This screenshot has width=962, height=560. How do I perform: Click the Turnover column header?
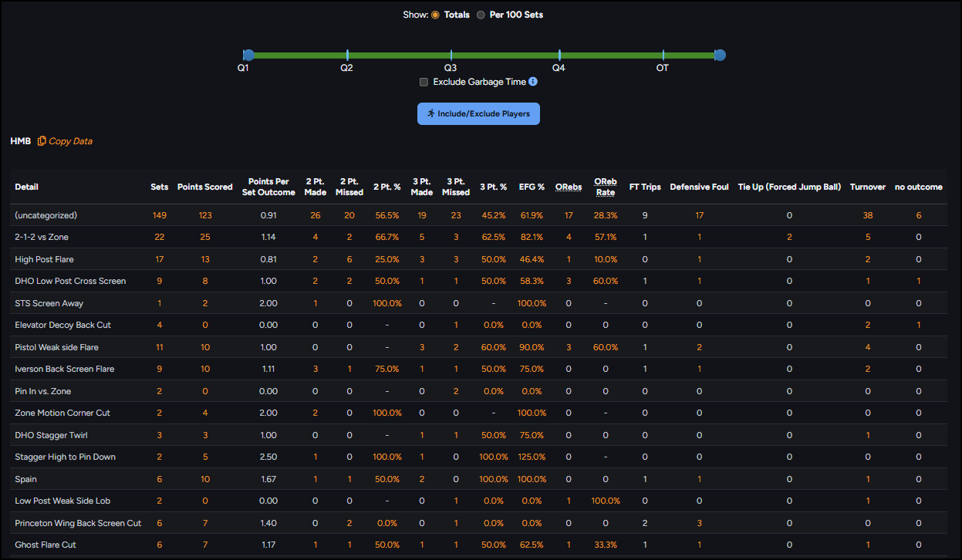[868, 187]
